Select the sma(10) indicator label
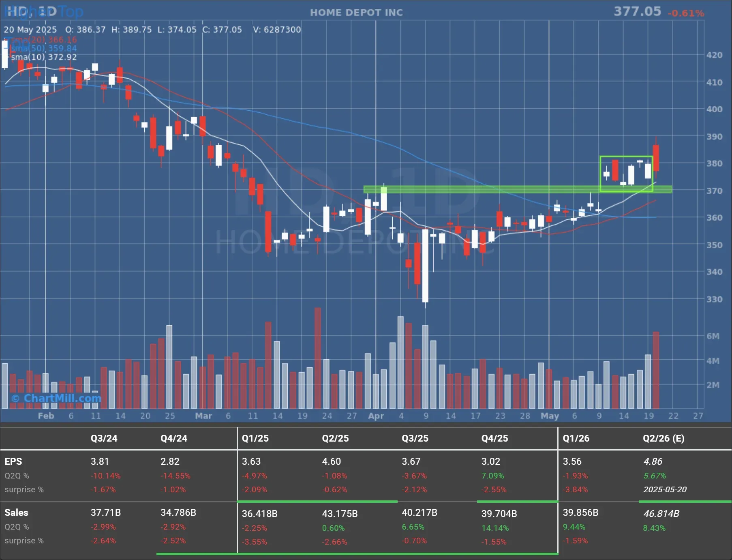The width and height of the screenshot is (732, 560). [44, 57]
